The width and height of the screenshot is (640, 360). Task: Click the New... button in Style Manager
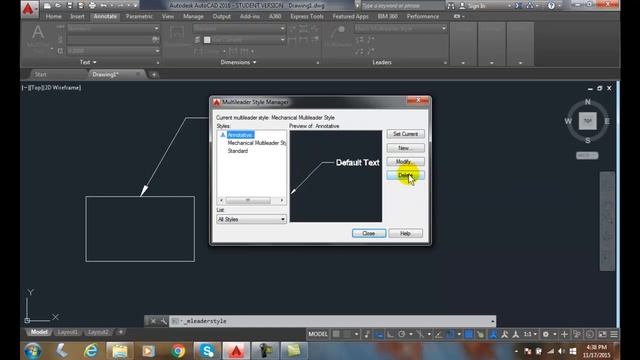click(x=405, y=148)
